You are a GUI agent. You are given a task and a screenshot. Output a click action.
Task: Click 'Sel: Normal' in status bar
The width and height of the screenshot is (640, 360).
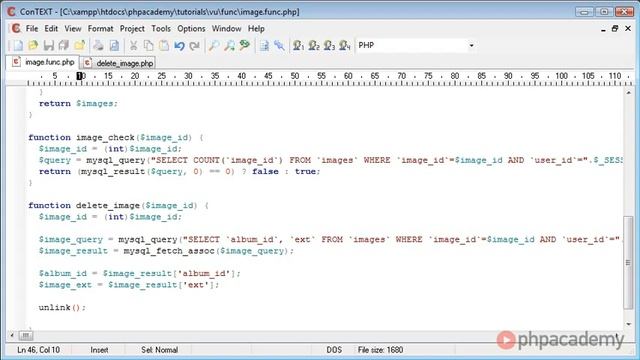click(x=160, y=350)
